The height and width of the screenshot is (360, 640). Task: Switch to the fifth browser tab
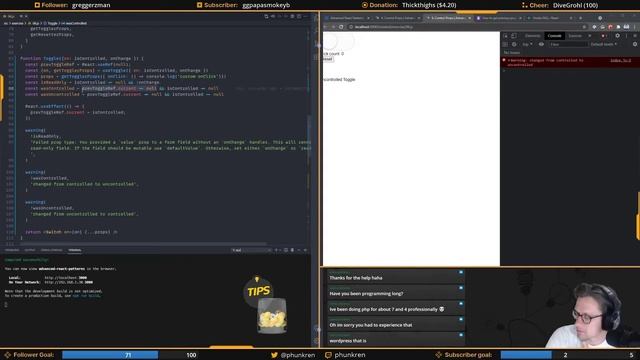coord(548,18)
